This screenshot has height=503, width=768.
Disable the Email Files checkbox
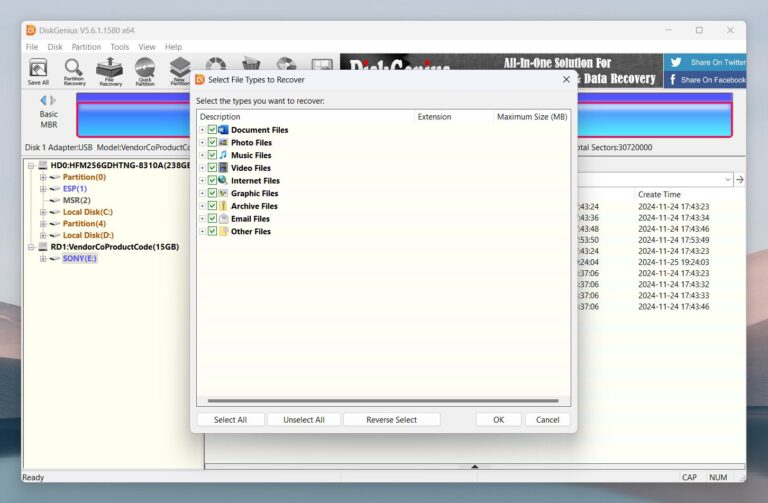(x=212, y=218)
